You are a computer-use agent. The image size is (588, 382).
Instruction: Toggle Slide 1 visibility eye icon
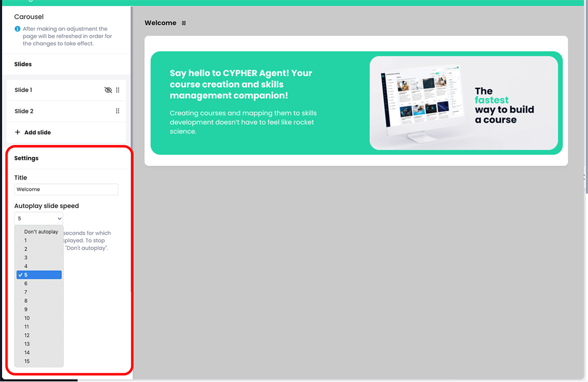click(x=108, y=90)
